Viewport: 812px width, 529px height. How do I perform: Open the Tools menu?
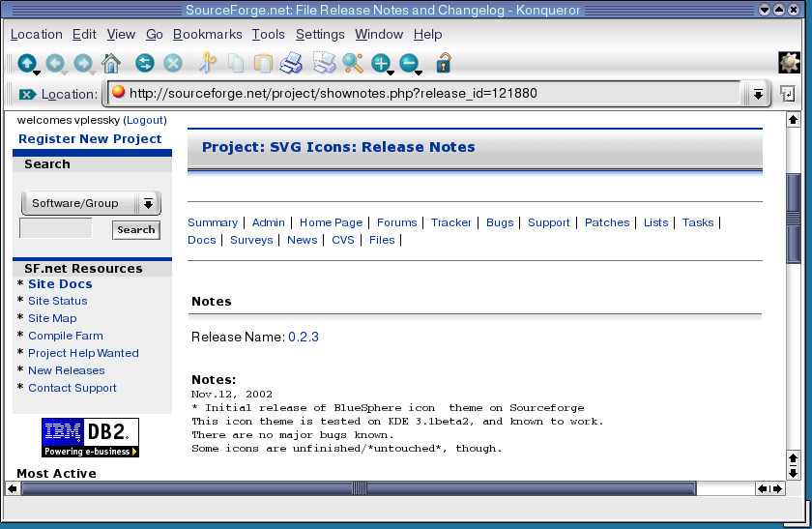[x=269, y=34]
